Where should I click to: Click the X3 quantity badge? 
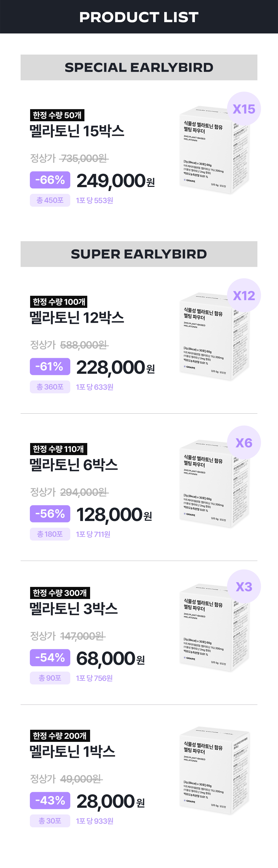click(244, 587)
